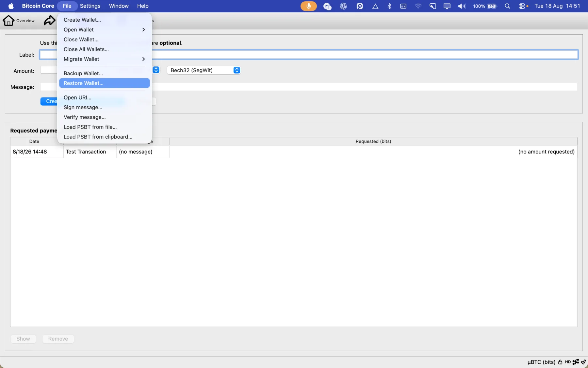Click the cloud notification menu bar icon

(327, 6)
